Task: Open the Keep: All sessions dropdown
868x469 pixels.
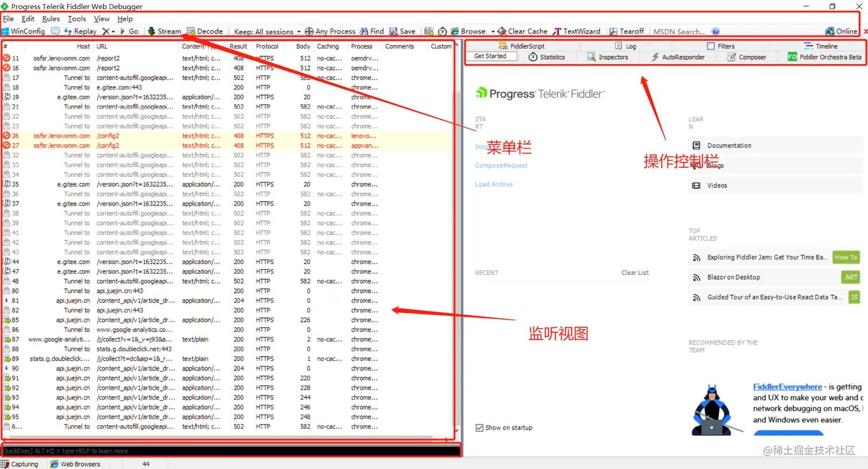Action: [x=267, y=32]
